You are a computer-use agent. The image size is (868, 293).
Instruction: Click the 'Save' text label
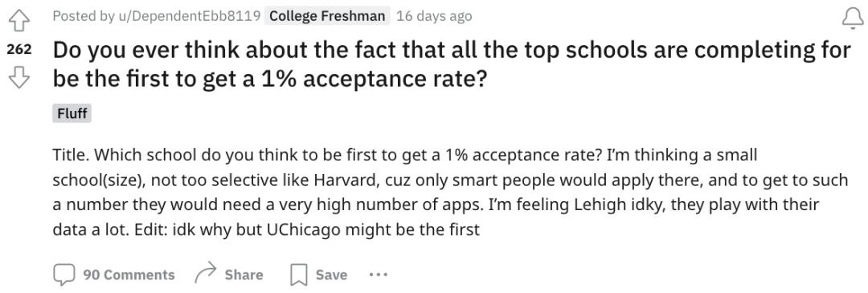click(332, 274)
